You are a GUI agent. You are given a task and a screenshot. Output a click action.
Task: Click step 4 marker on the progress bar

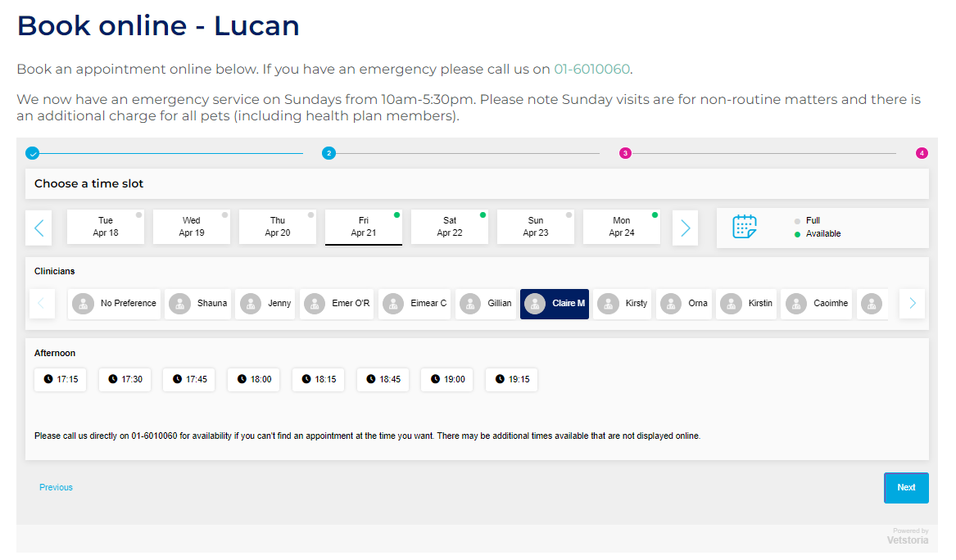(922, 152)
